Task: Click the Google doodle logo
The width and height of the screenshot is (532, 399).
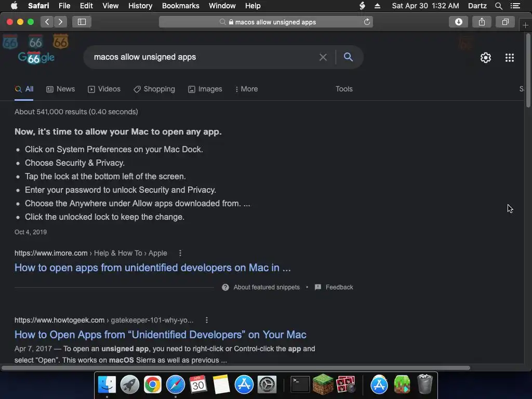Action: pyautogui.click(x=36, y=57)
